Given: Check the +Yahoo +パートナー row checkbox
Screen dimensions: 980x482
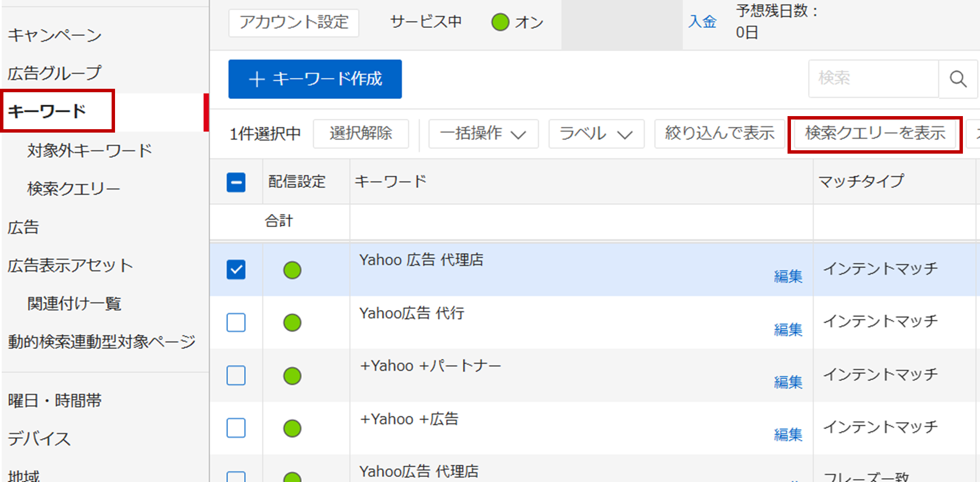Looking at the screenshot, I should pos(236,376).
